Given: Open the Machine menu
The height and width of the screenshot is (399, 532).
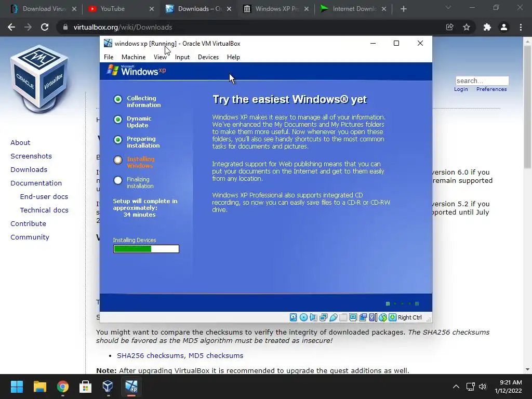Looking at the screenshot, I should point(134,57).
